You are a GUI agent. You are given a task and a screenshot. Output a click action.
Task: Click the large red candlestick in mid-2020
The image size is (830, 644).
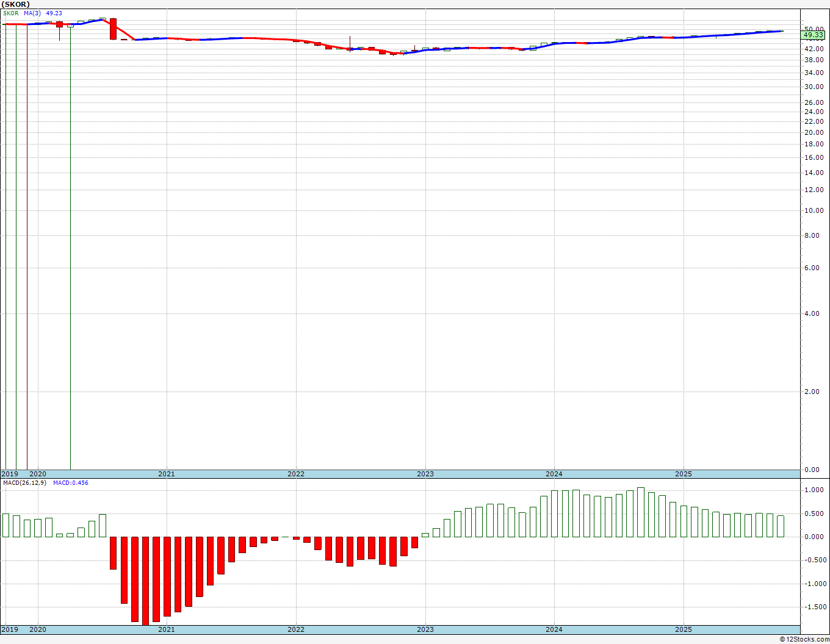tap(113, 29)
